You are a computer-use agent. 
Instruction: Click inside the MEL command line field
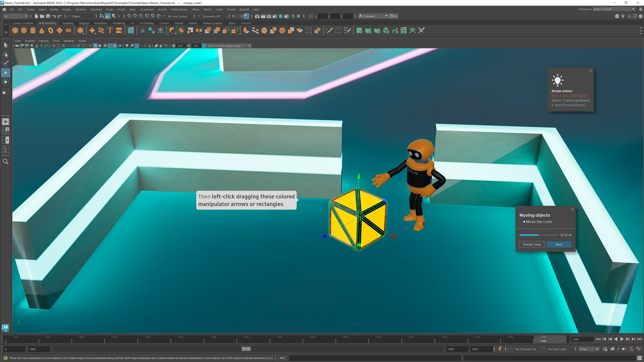click(375, 358)
